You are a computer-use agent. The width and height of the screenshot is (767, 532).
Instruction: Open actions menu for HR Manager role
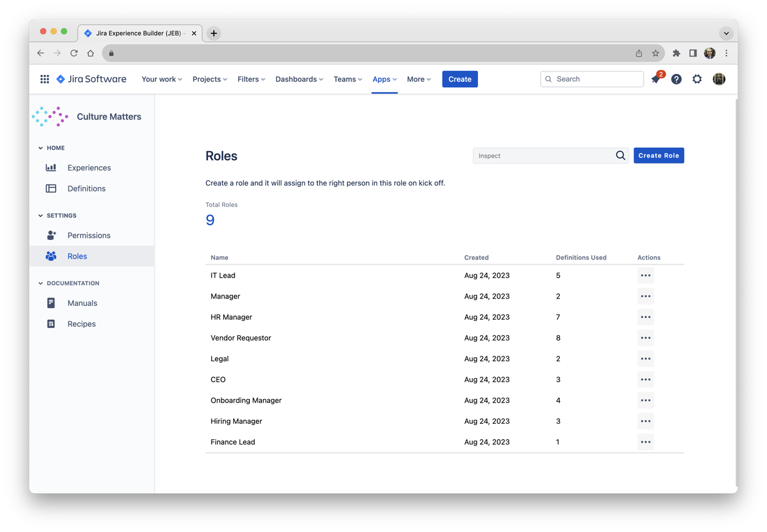[645, 317]
